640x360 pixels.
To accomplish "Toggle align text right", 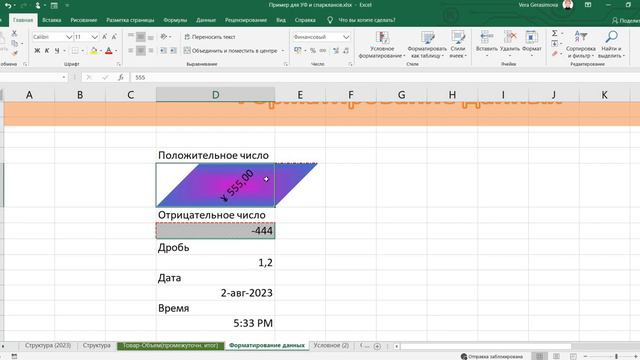I will coord(151,51).
